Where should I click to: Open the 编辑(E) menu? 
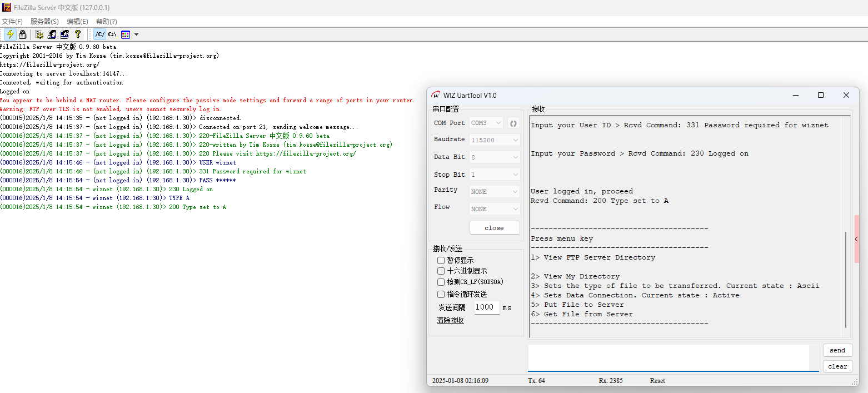coord(77,22)
